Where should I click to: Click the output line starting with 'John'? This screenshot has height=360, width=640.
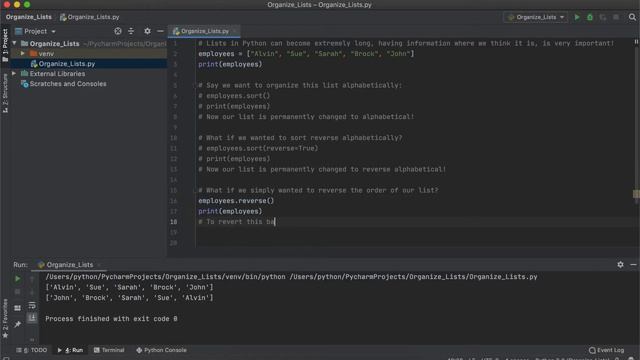pyautogui.click(x=129, y=298)
